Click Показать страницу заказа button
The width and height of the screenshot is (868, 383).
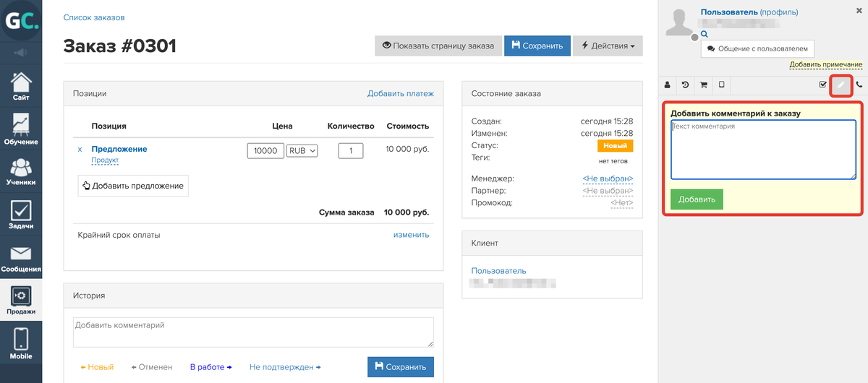438,46
